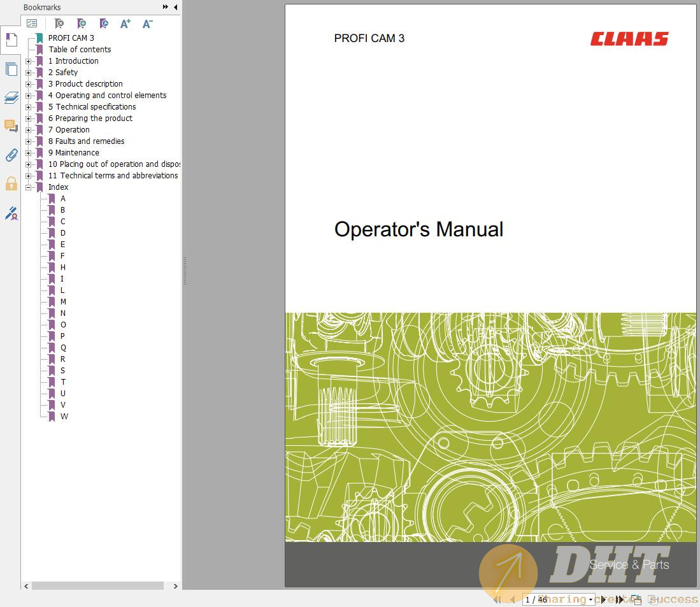Open Index letter 'E' bookmark
700x607 pixels.
click(62, 245)
